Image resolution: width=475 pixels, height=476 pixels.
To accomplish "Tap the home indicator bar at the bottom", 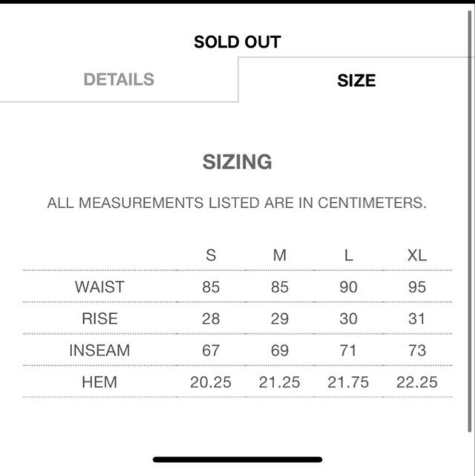I will pos(237,460).
